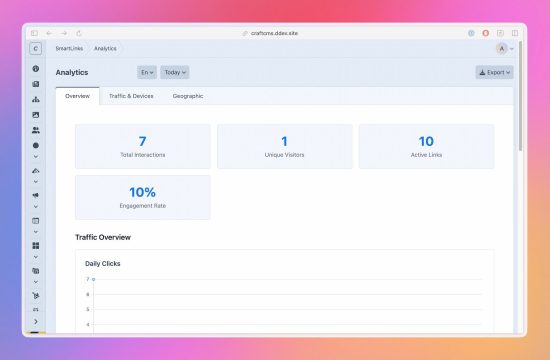Open the En language dropdown

tap(147, 72)
